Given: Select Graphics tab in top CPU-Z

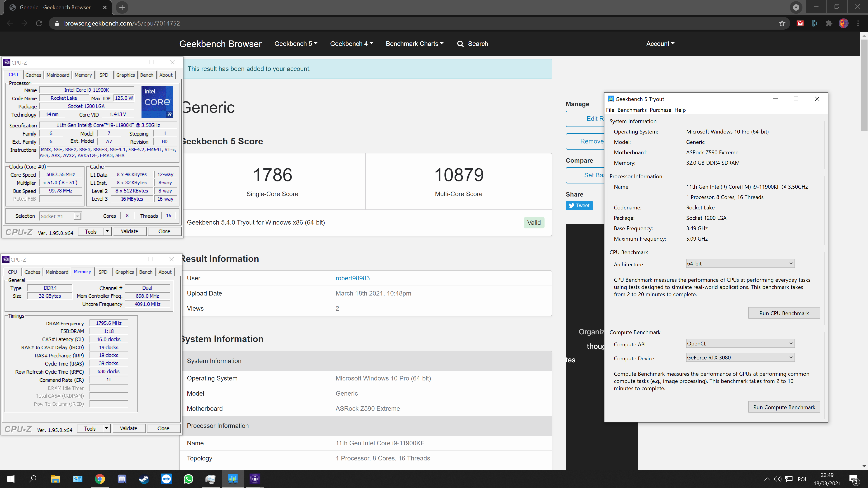Looking at the screenshot, I should 125,75.
